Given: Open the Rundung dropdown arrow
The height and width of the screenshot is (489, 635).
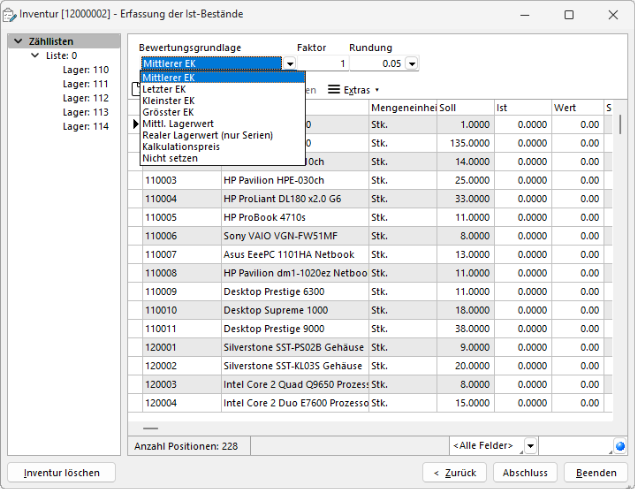Looking at the screenshot, I should click(x=411, y=64).
